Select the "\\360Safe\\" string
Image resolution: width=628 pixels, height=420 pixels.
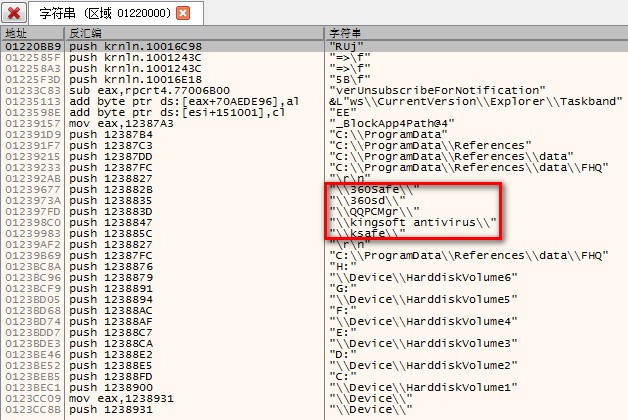(374, 189)
